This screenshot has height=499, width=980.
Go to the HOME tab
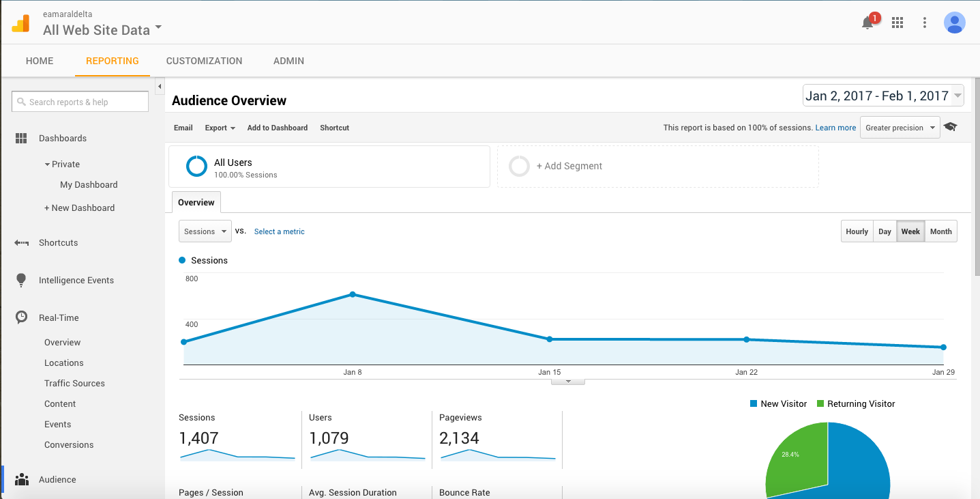coord(40,61)
